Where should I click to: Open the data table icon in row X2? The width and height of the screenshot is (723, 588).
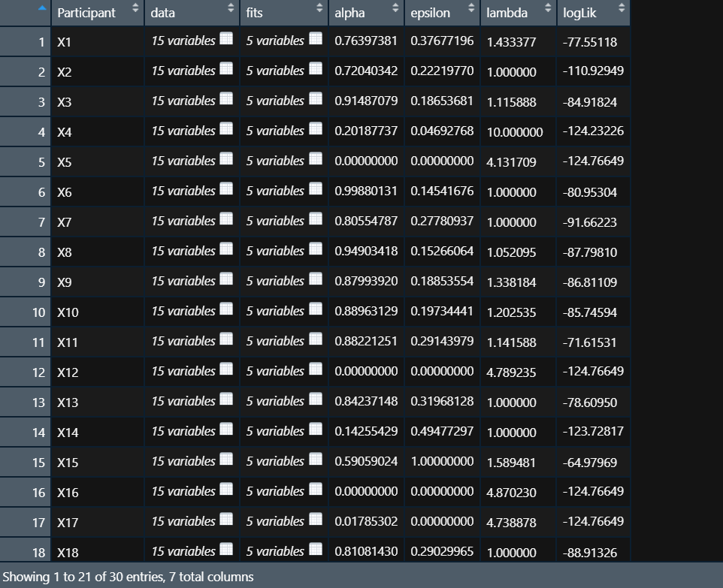coord(226,68)
